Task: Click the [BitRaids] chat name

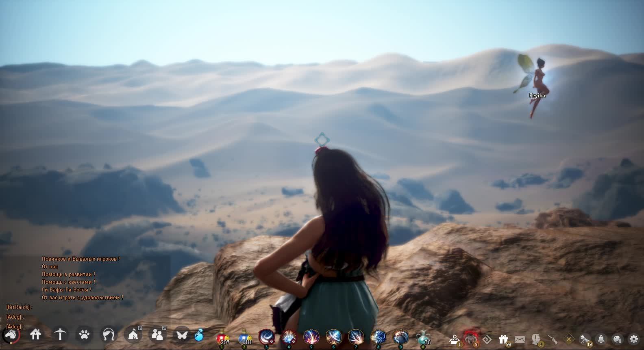Action: pos(18,307)
